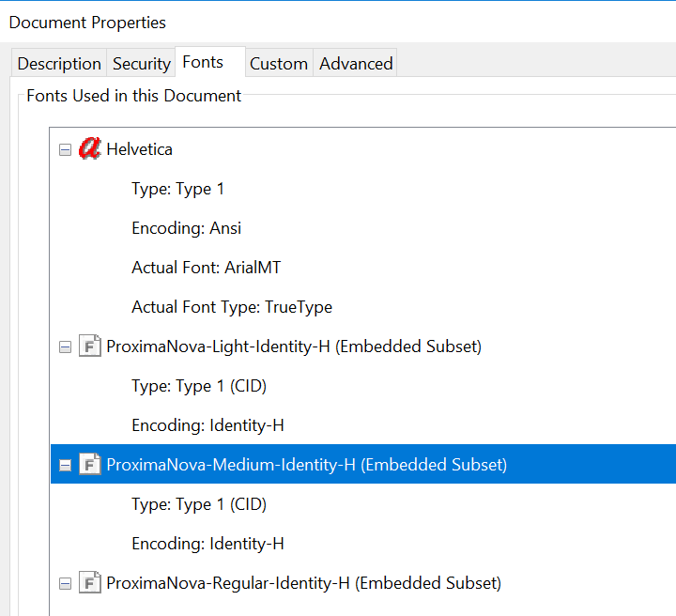Image resolution: width=676 pixels, height=616 pixels.
Task: Switch to the Security tab
Action: tap(141, 63)
